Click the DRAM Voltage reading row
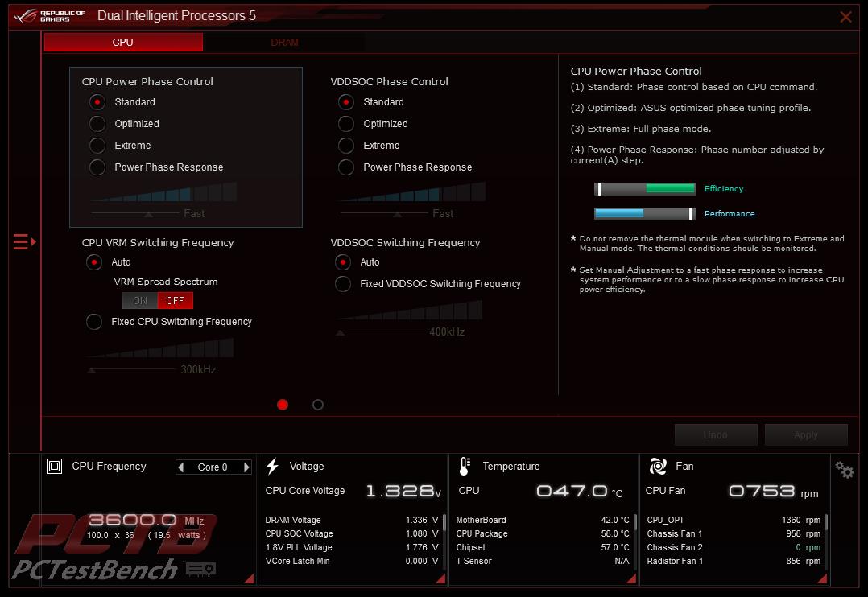This screenshot has width=868, height=597. (352, 520)
